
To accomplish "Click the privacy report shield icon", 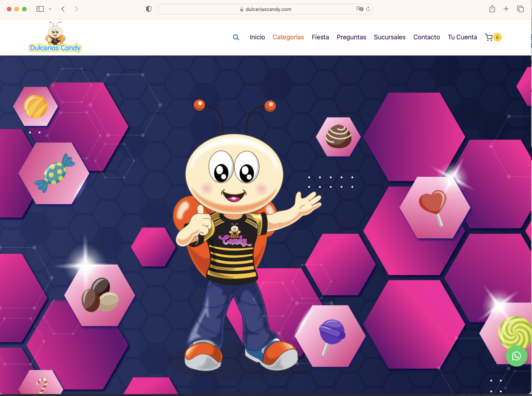I will pyautogui.click(x=149, y=9).
